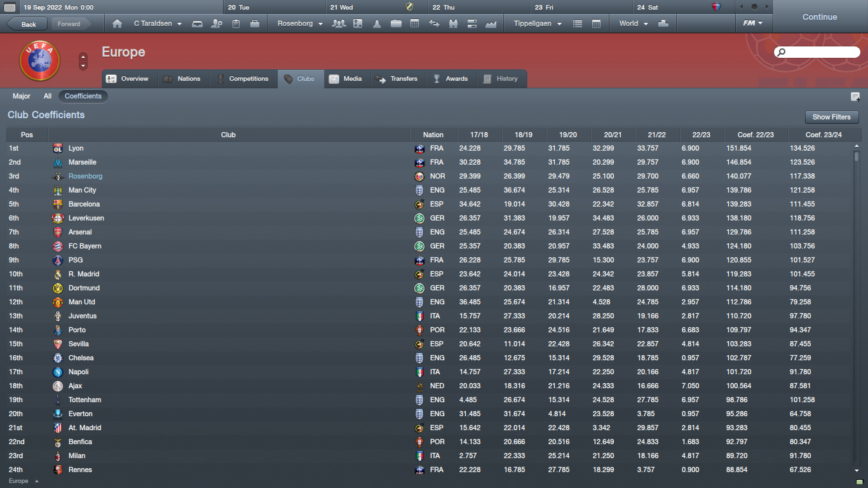Open the World dropdown menu
This screenshot has width=868, height=488.
click(x=634, y=24)
